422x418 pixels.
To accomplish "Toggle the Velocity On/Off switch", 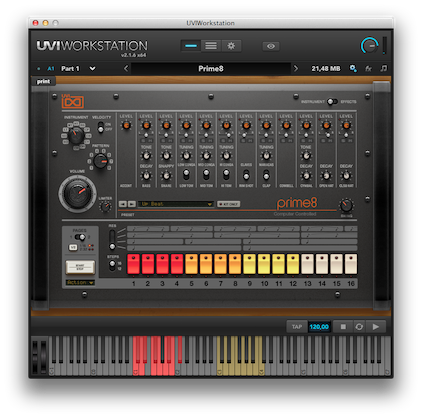I will pos(100,127).
